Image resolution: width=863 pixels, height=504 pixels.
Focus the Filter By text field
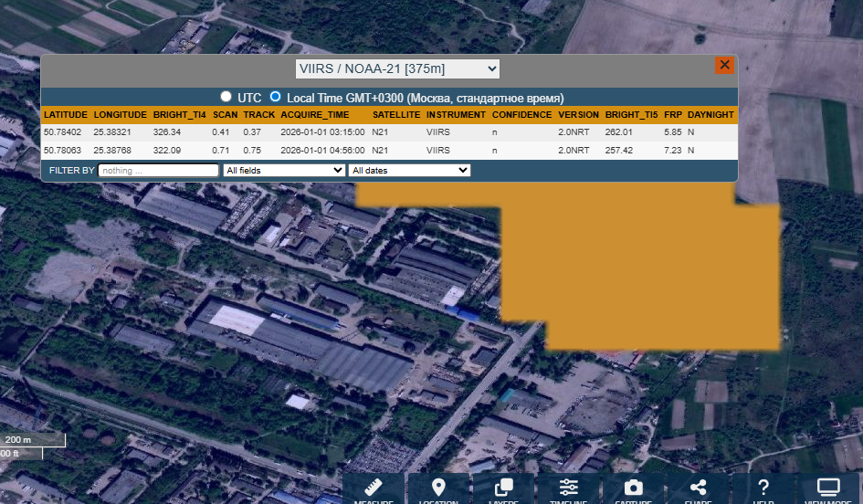tap(158, 171)
